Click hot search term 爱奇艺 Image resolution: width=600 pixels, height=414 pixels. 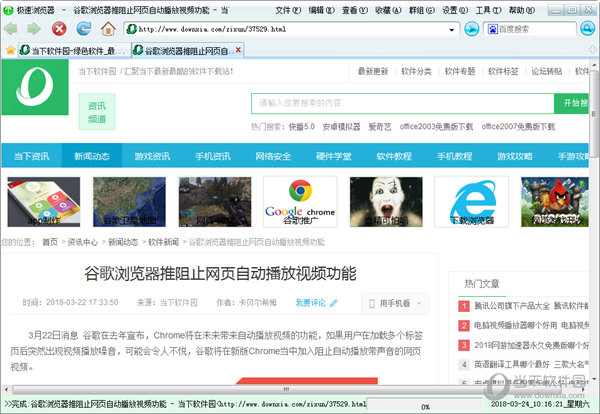380,127
